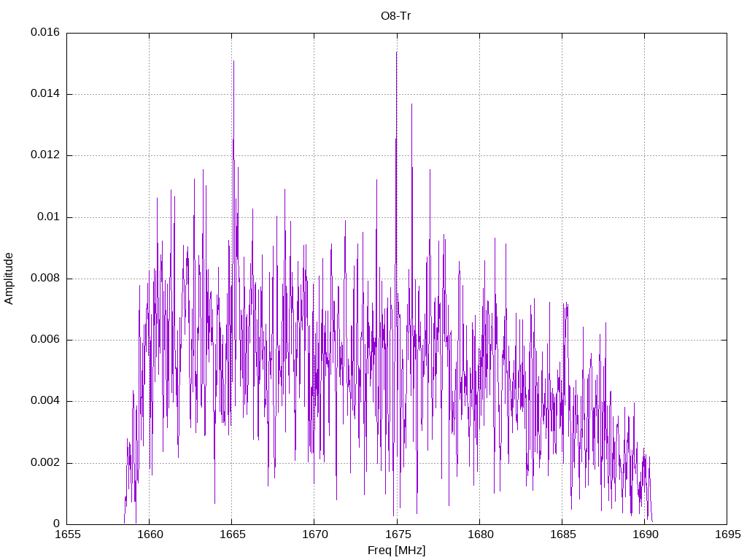The width and height of the screenshot is (747, 560).
Task: Click the 0.004 y-axis tick label
Action: point(45,401)
